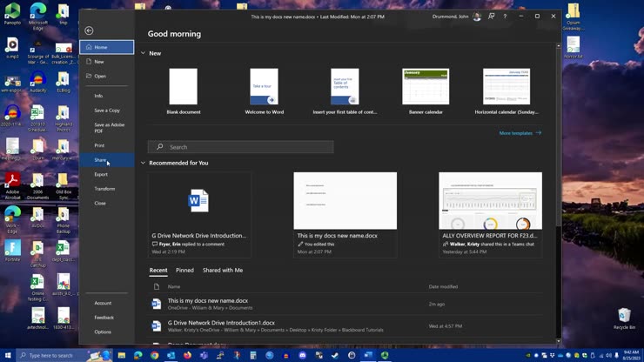Viewport: 644px width, 362px height.
Task: Click the Drummond, John account picture
Action: (x=477, y=17)
